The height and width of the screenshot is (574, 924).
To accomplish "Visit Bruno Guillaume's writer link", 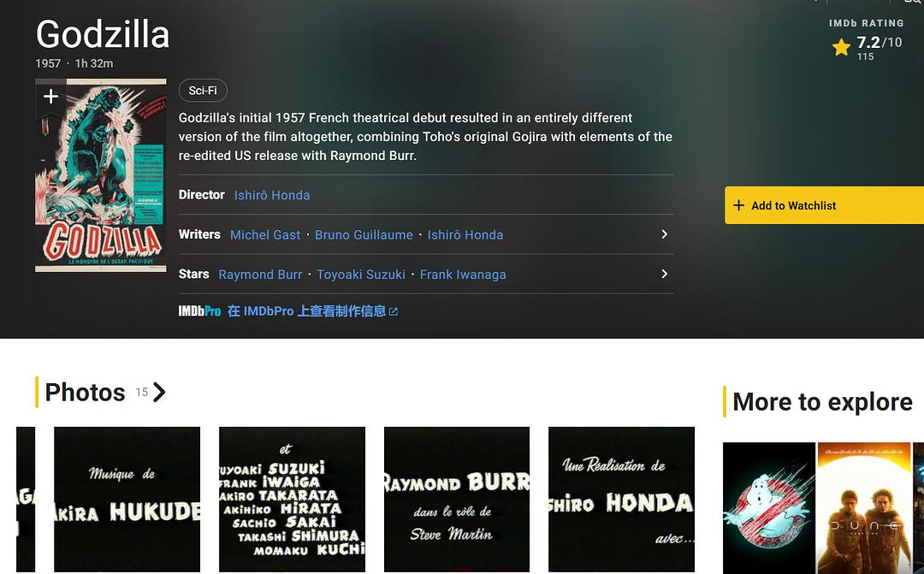I will [x=364, y=234].
